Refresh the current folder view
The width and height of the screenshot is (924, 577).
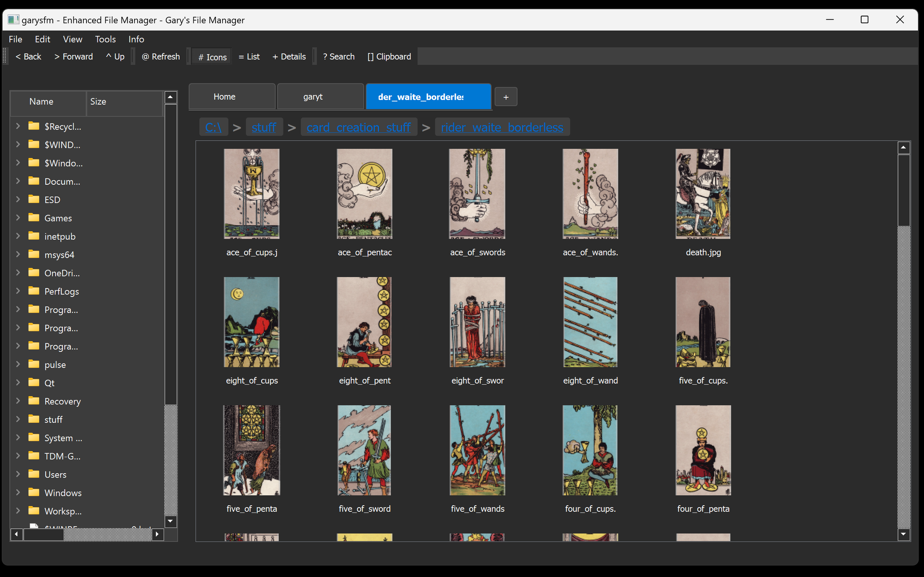[x=161, y=56]
